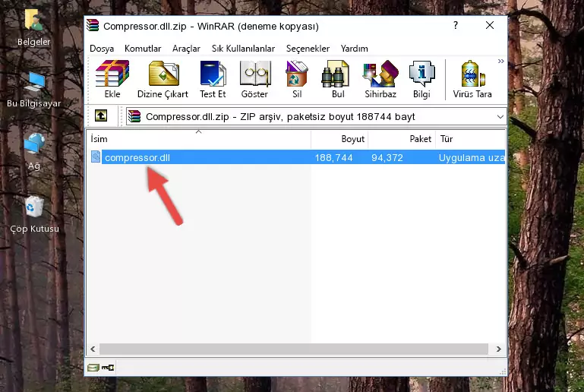584x392 pixels.
Task: Expand the address bar path dropdown
Action: pos(500,117)
